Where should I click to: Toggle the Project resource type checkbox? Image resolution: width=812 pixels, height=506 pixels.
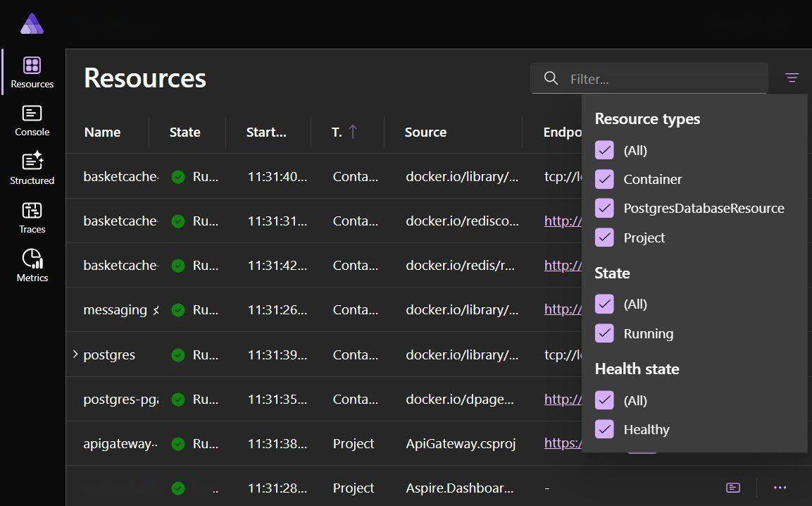click(604, 237)
